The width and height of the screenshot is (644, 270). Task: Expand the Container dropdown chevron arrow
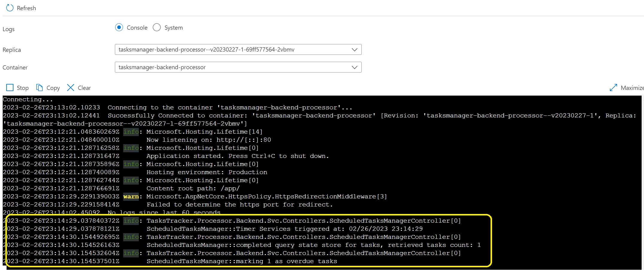(x=354, y=67)
